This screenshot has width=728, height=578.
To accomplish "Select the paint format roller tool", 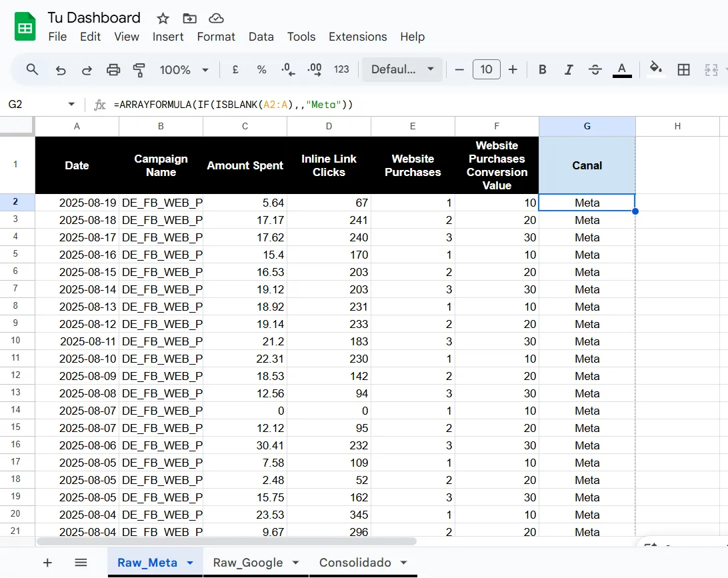I will coord(139,70).
